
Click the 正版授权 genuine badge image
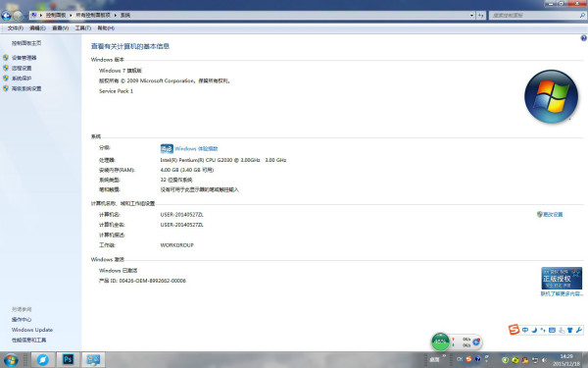(562, 279)
